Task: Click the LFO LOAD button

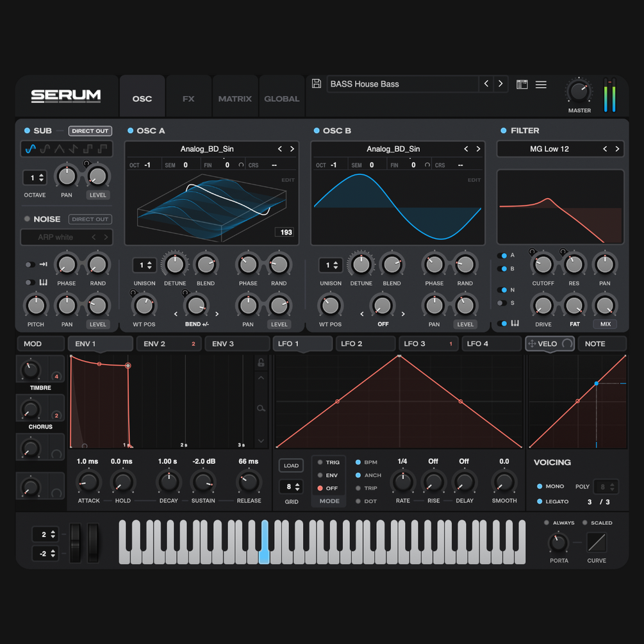Action: click(291, 465)
